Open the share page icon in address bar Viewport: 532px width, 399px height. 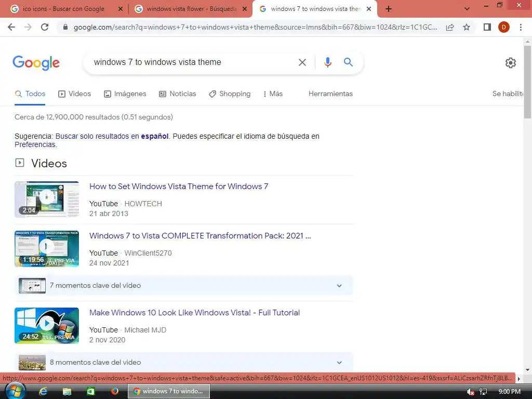(x=450, y=27)
